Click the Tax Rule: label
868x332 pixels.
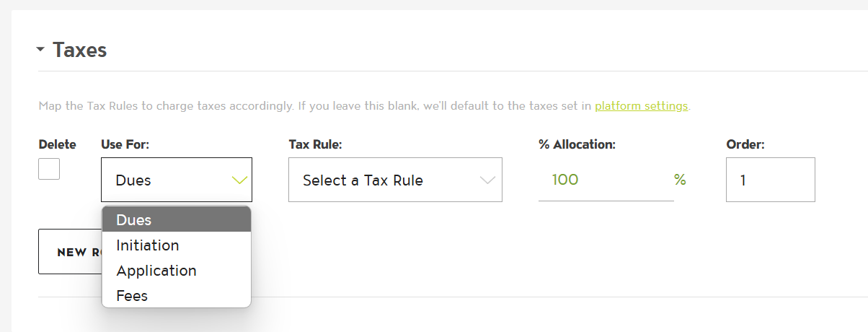tap(315, 144)
